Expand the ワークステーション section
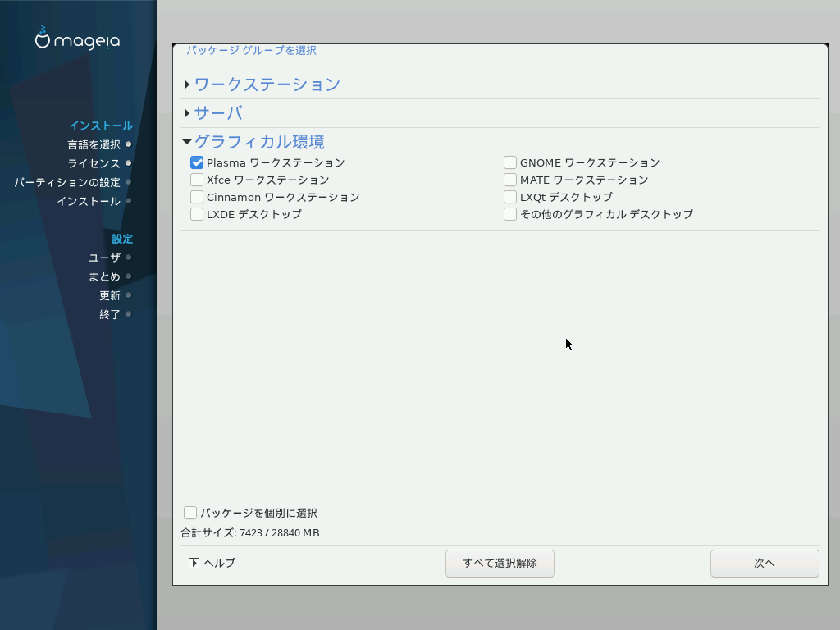The height and width of the screenshot is (630, 840). (x=187, y=84)
